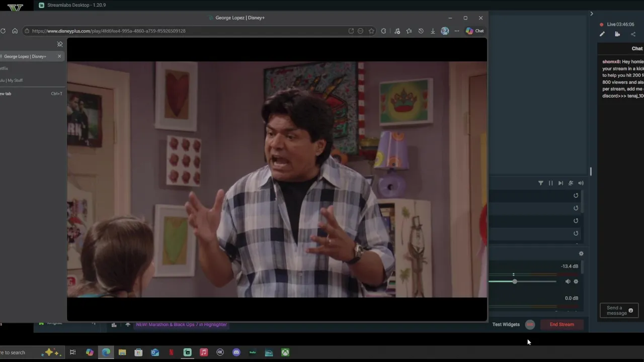This screenshot has height=362, width=644.
Task: Click the camera icon beside the pencil
Action: tap(617, 34)
